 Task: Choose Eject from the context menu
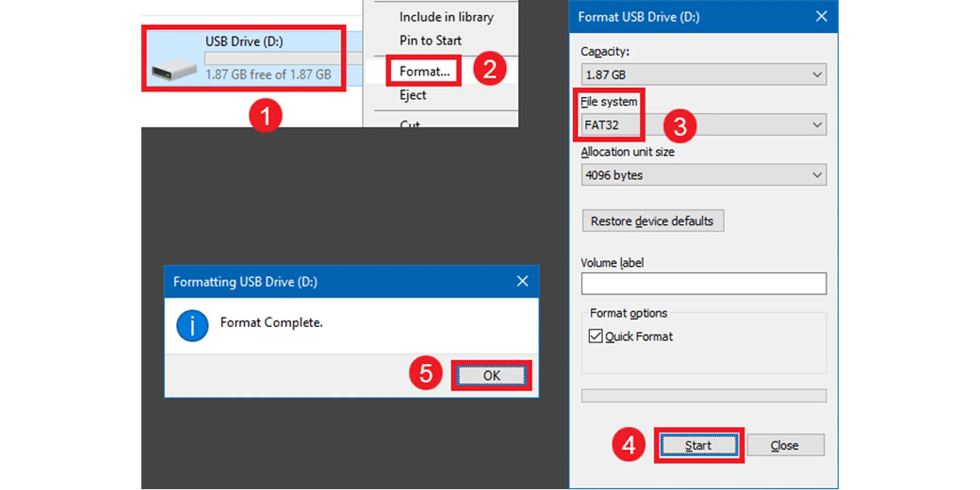[x=412, y=95]
